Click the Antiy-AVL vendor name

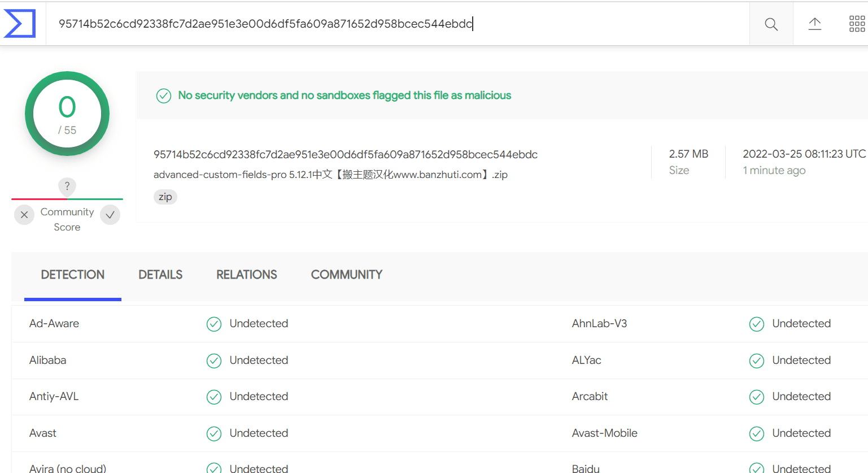coord(54,396)
